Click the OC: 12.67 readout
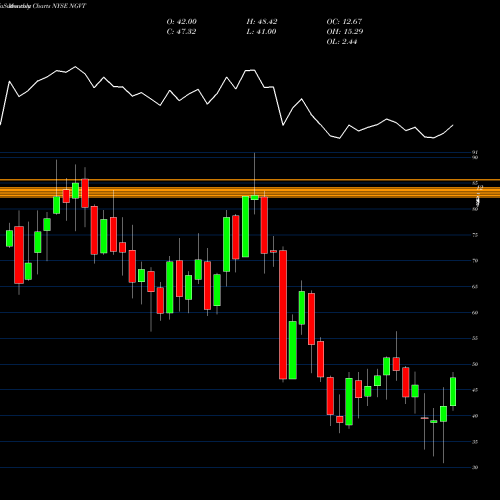 [x=344, y=22]
